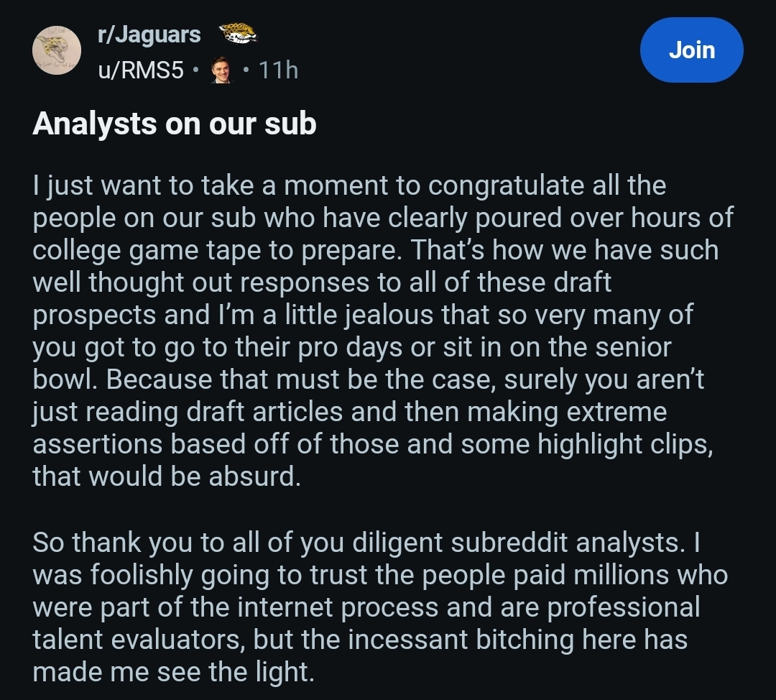
Task: Click the line starting 'prospects and I'm a little'
Action: coord(363,315)
